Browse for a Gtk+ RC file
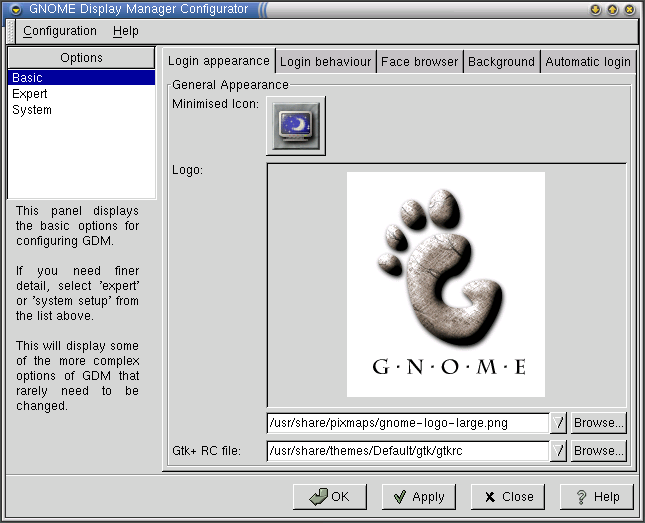The image size is (645, 523). (599, 451)
